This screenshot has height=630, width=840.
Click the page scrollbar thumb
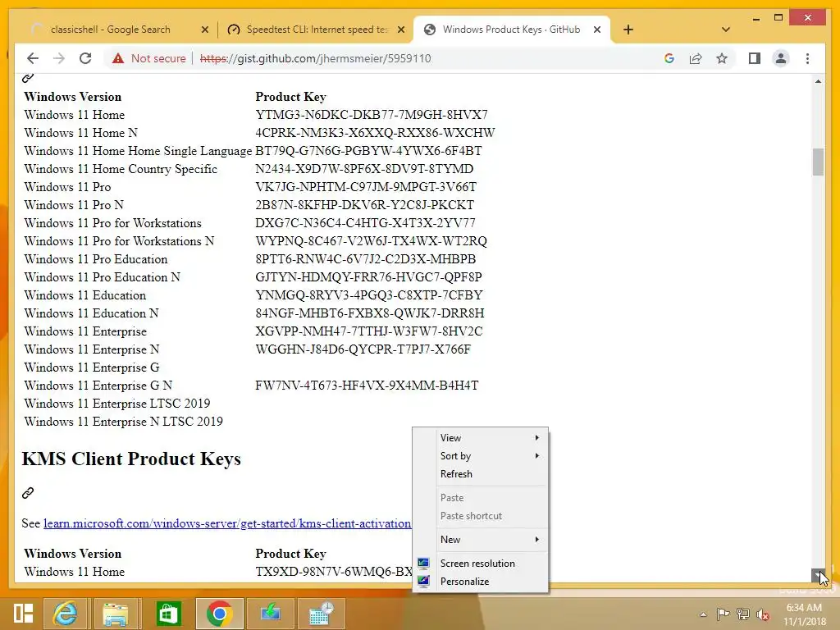[x=818, y=162]
